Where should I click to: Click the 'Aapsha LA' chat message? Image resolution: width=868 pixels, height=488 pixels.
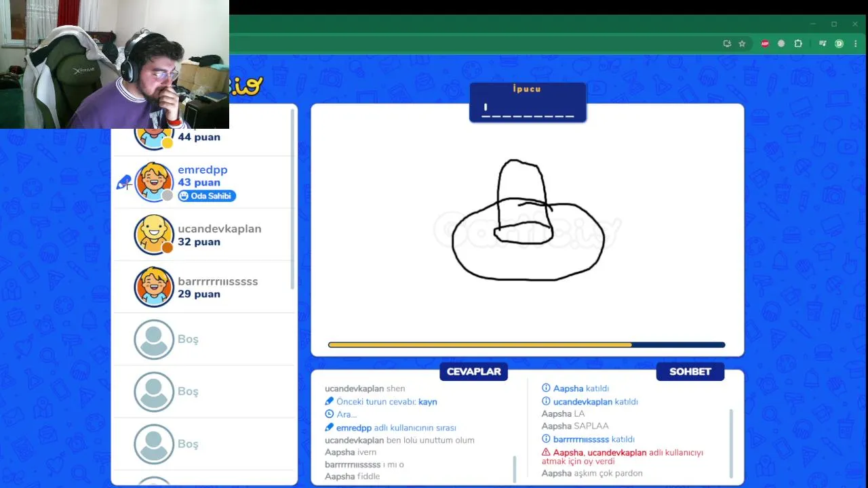point(563,413)
